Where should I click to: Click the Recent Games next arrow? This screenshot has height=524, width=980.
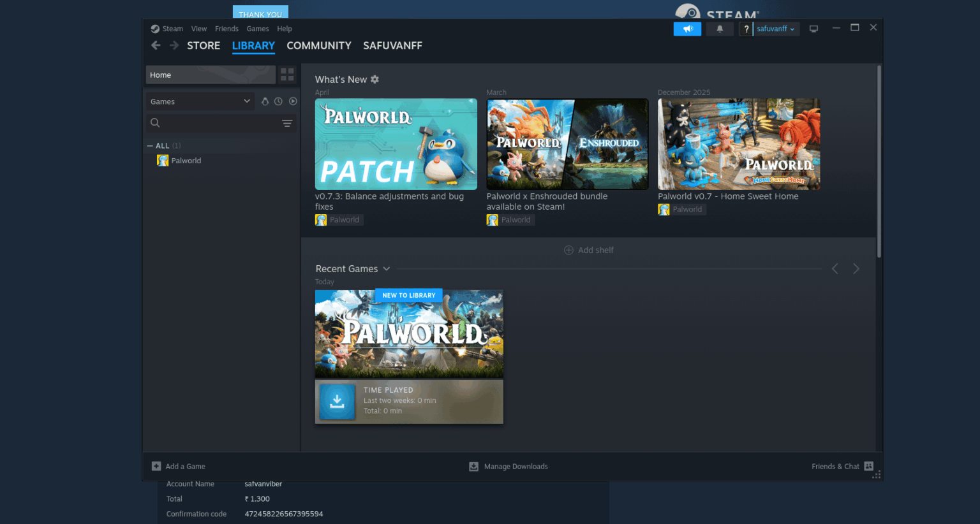856,269
